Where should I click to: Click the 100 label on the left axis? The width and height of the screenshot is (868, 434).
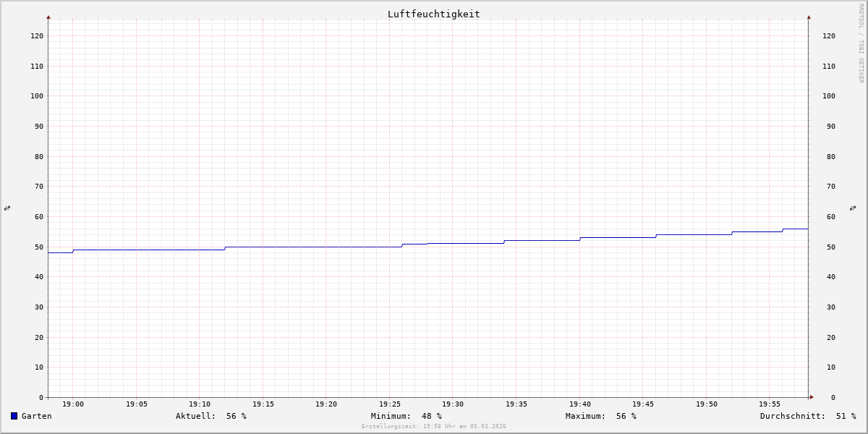(x=37, y=95)
